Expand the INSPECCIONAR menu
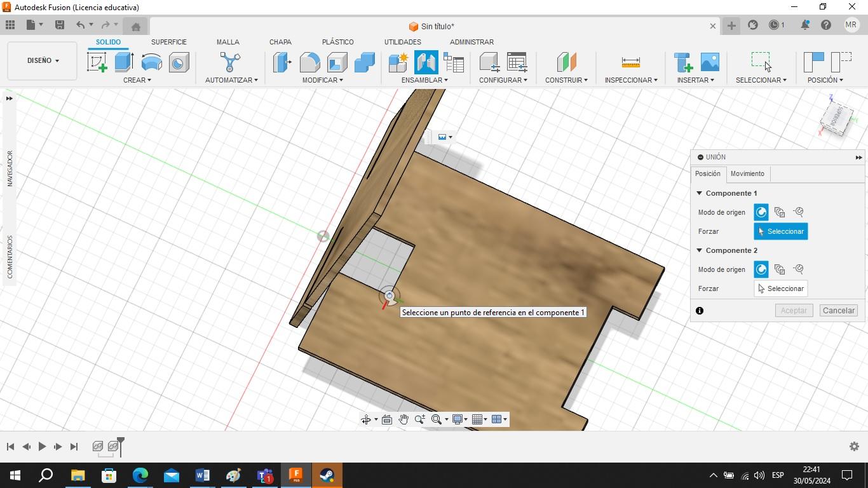The image size is (868, 488). [631, 80]
